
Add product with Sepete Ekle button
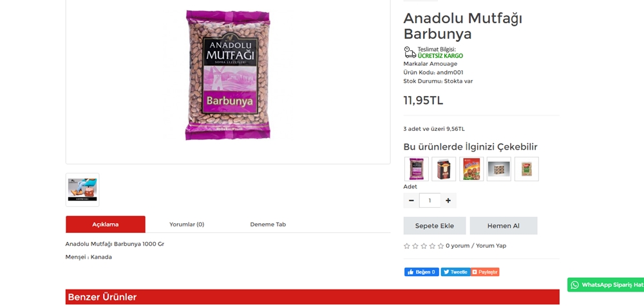click(x=435, y=226)
